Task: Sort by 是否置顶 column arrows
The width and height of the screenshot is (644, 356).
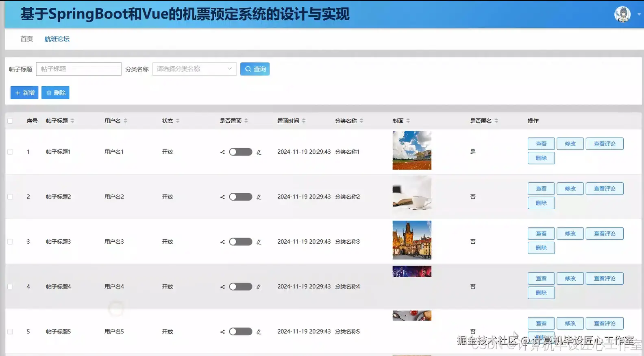Action: point(246,121)
